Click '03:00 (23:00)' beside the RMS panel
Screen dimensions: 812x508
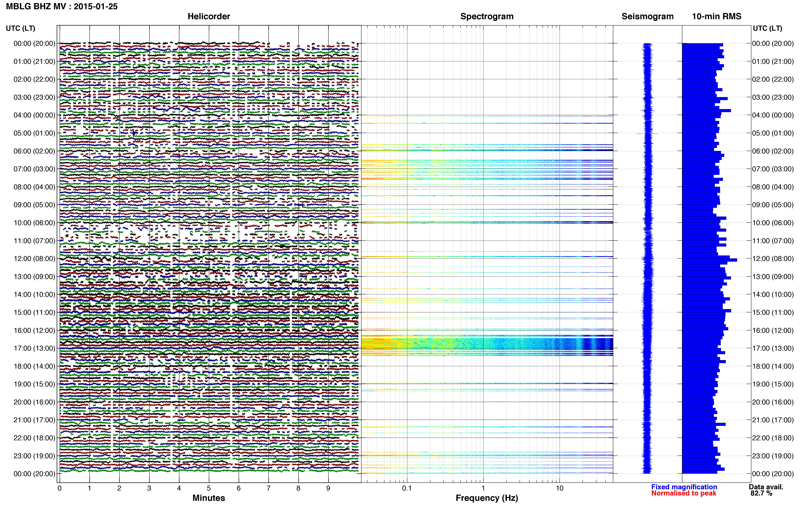coord(773,97)
